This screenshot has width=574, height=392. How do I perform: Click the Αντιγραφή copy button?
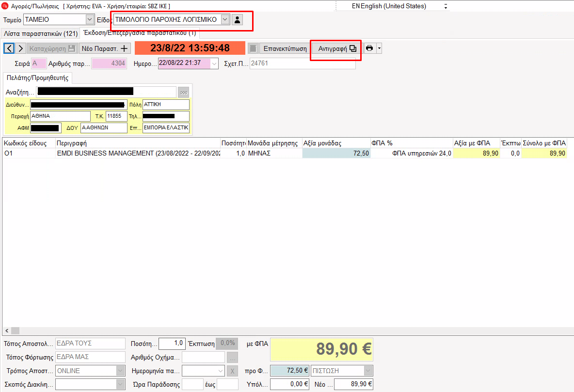tap(337, 48)
